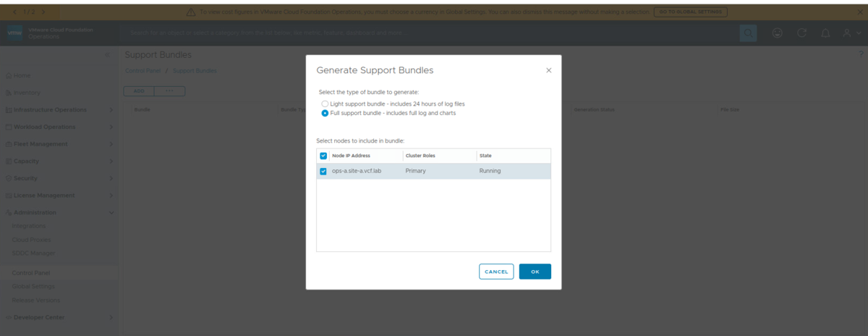Toggle the select-all nodes checkbox
This screenshot has height=336, width=868.
coord(323,156)
